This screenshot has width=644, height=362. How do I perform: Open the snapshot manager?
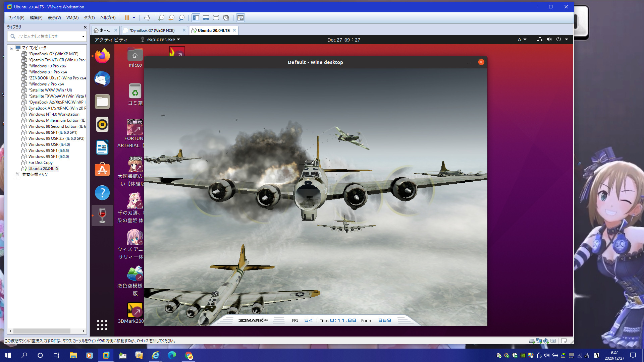[181, 18]
